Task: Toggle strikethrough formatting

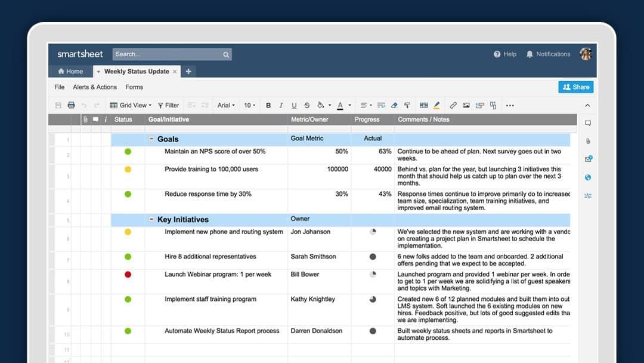Action: 307,105
